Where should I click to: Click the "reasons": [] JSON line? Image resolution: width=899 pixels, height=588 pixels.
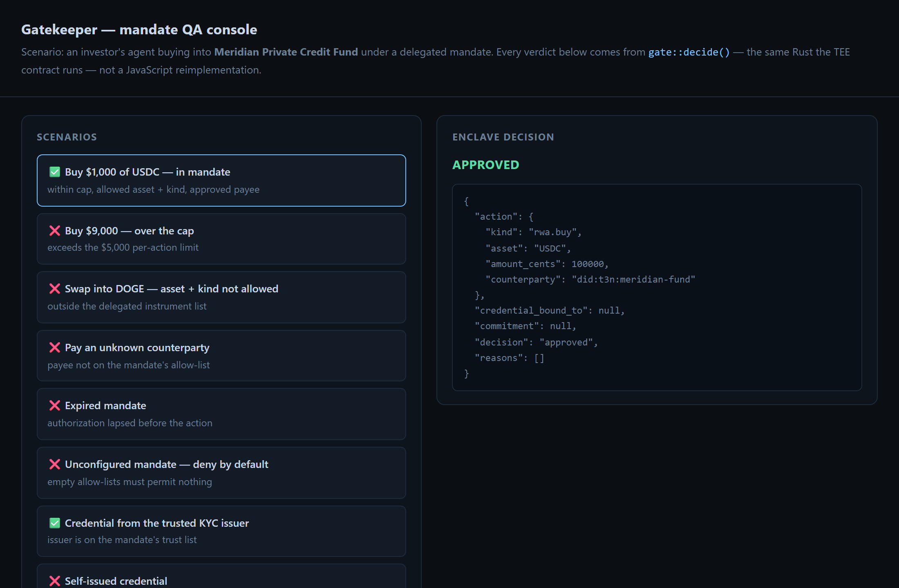509,358
